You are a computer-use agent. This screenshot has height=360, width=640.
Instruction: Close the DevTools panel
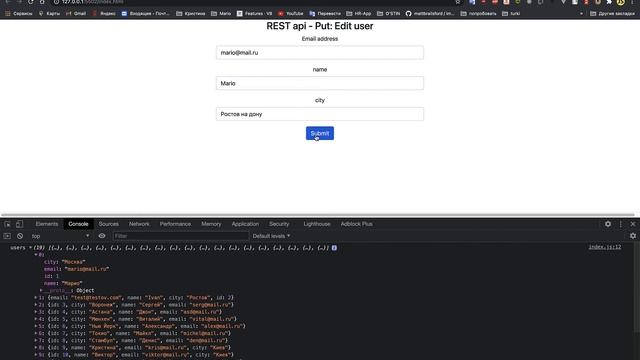coord(633,224)
